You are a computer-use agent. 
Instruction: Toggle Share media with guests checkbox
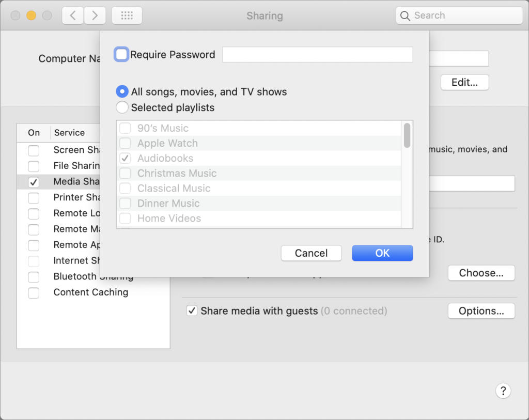[x=192, y=311]
